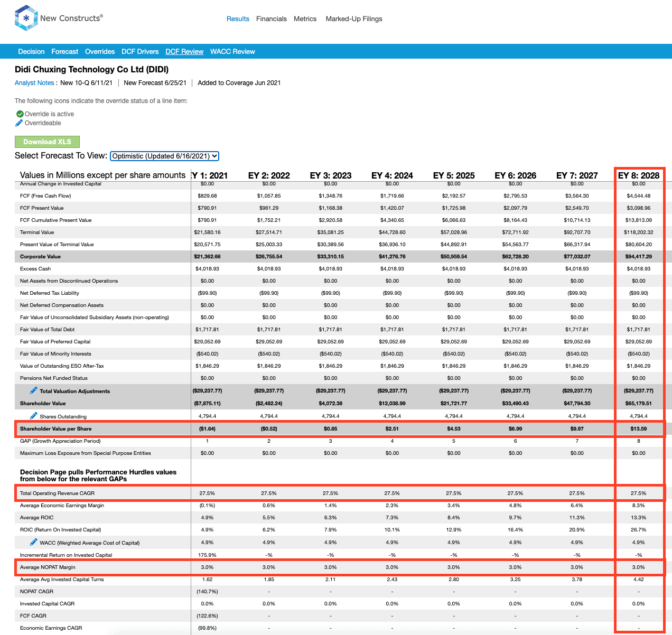Click the $13.59 value under EY 8
The image size is (672, 635).
[x=639, y=429]
